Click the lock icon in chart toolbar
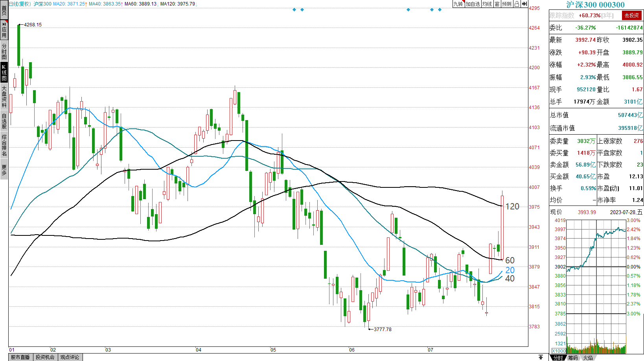This screenshot has width=644, height=361. pos(517,4)
